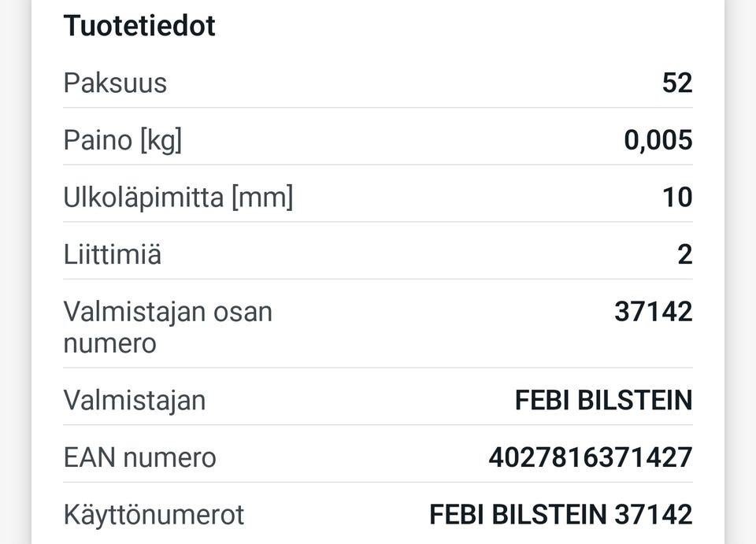Select the Ulkoläpimitta [mm] label
This screenshot has width=756, height=544.
click(179, 198)
